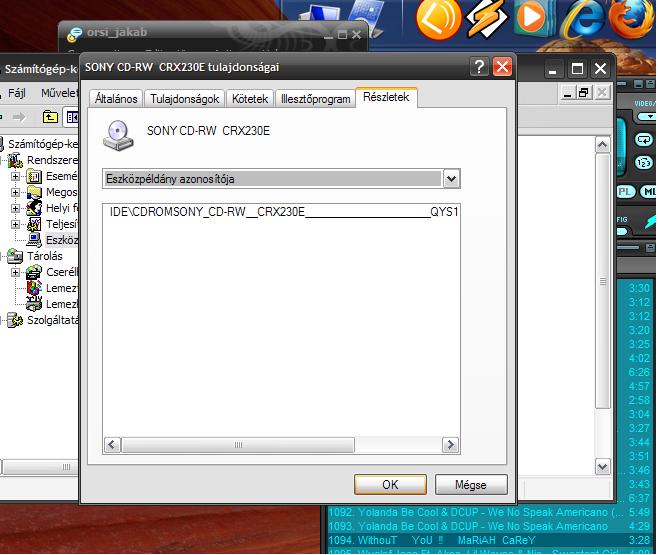The height and width of the screenshot is (555, 658).
Task: Click the disk management icon, second Lemez... row
Action: pos(34,304)
